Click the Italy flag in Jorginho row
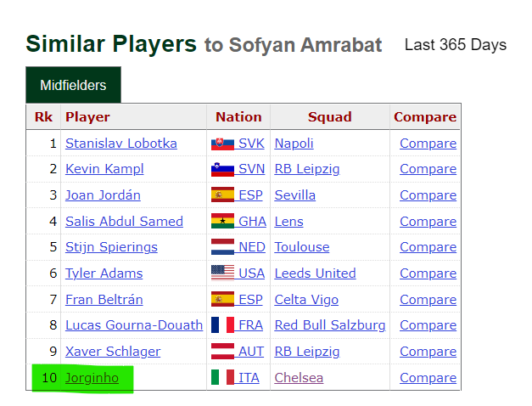532x406 pixels. [222, 377]
